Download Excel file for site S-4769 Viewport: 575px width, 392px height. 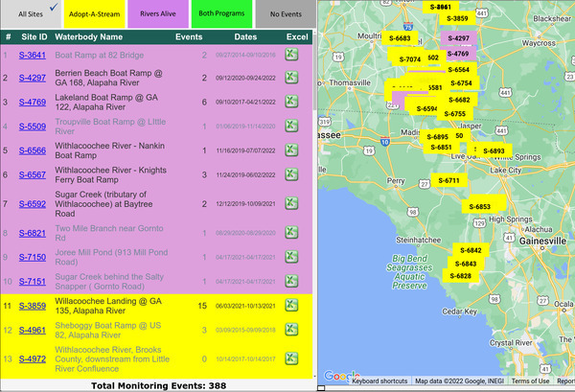(291, 102)
